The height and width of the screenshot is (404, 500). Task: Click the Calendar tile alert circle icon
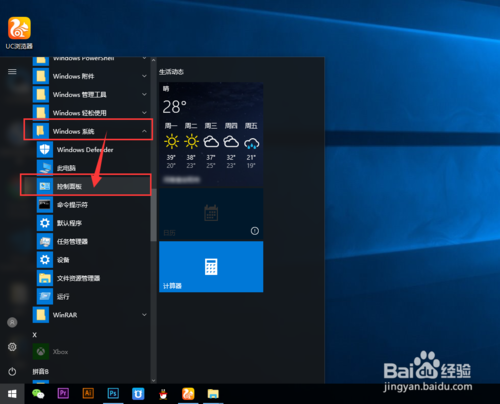255,231
